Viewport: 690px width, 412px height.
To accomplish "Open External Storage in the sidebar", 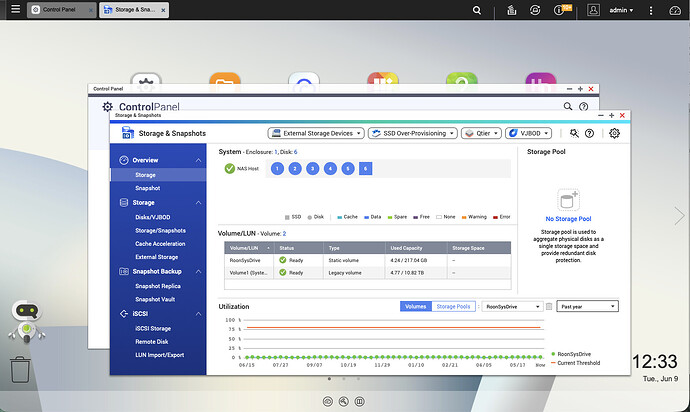I will click(158, 257).
